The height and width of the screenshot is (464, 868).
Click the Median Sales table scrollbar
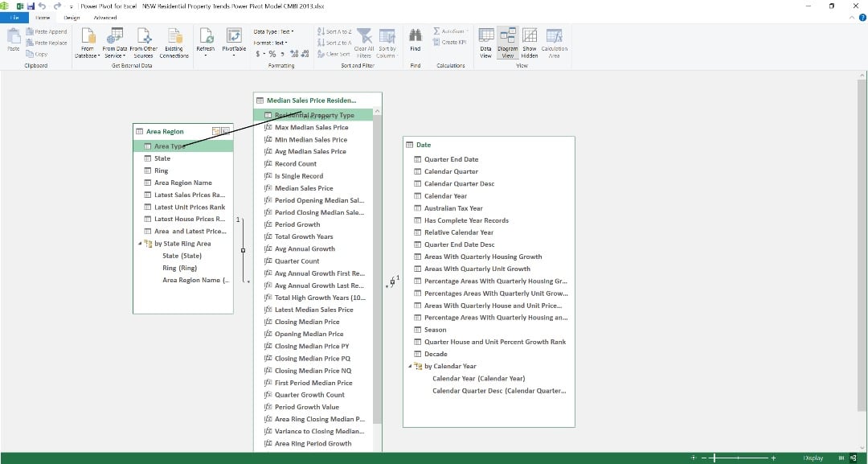point(378,269)
